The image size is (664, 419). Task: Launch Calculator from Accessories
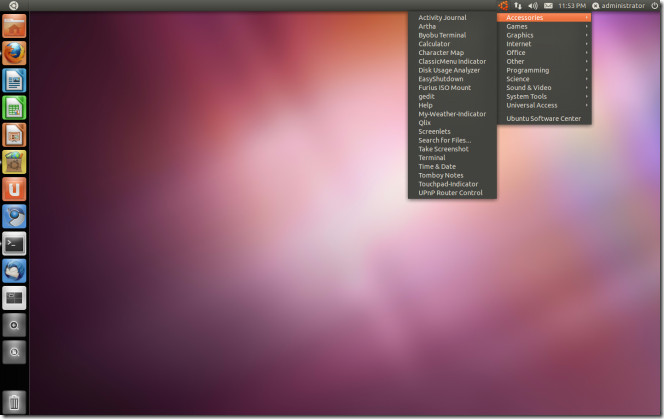point(452,44)
